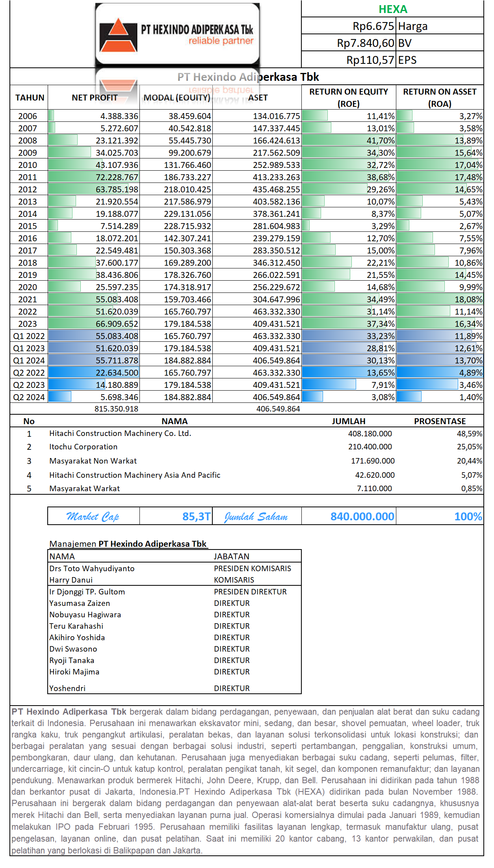
Task: Click 2008 ROE value 41,70%
Action: point(381,141)
